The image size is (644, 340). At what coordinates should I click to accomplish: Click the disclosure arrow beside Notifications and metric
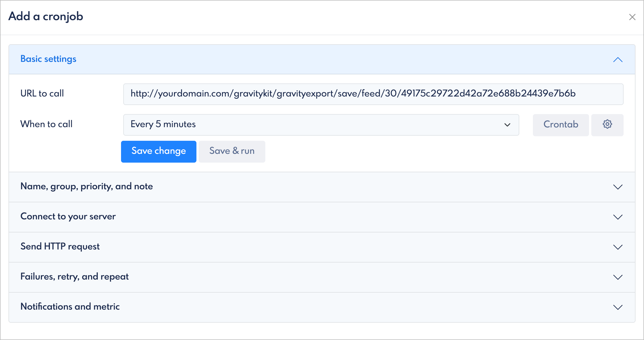pos(618,307)
